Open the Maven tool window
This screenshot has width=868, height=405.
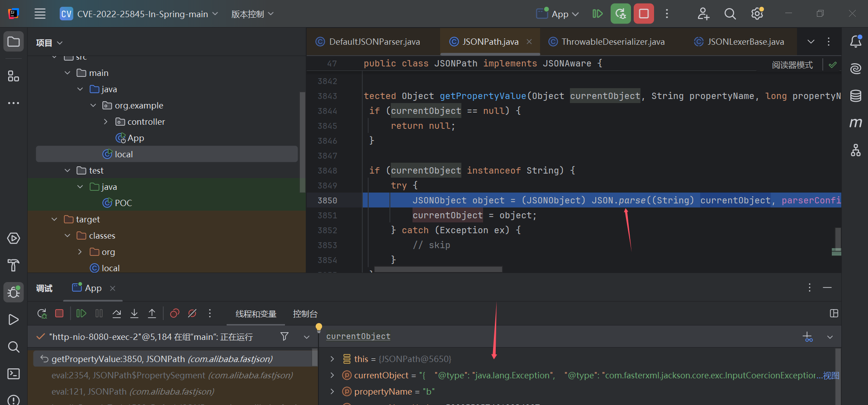pos(855,123)
